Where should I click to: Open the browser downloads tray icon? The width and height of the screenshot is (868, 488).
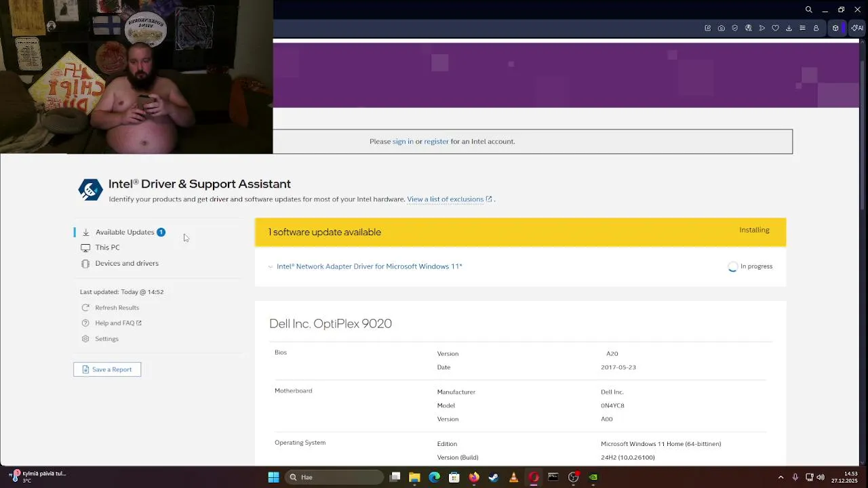[789, 28]
